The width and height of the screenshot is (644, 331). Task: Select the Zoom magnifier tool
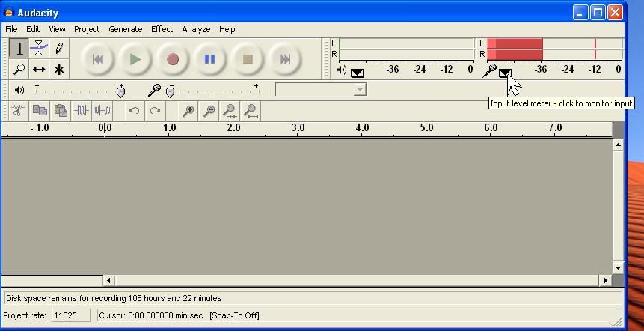19,69
